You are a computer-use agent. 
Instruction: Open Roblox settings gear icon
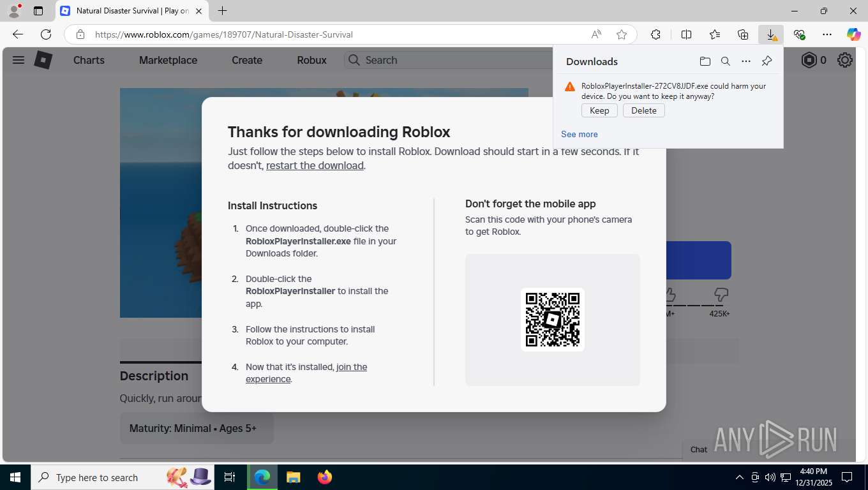[x=845, y=60]
